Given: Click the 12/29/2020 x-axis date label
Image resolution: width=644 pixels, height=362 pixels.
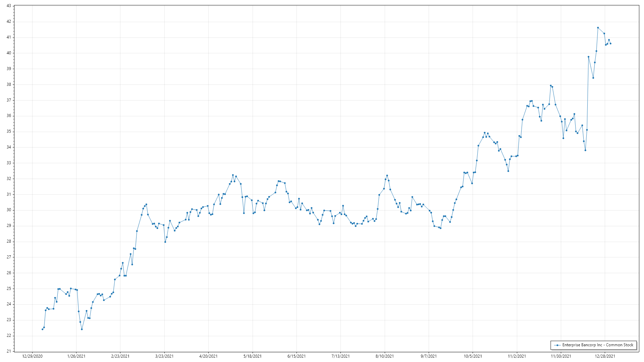Looking at the screenshot, I should tap(32, 356).
